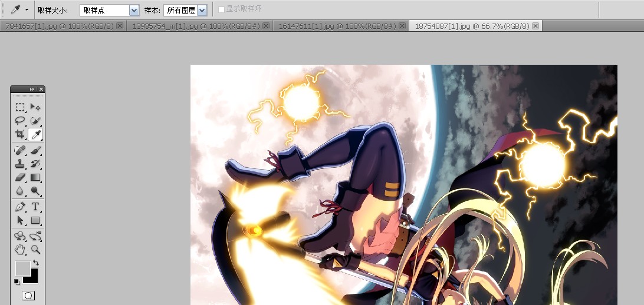Select the Dodge tool
This screenshot has width=644, height=305.
[x=35, y=191]
